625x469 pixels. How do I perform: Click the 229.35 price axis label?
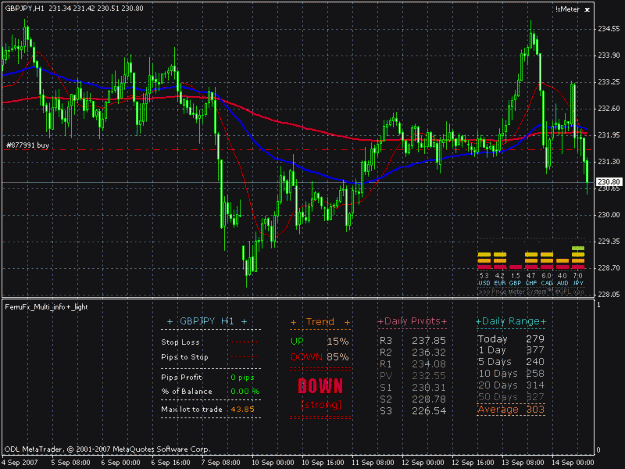coord(609,241)
